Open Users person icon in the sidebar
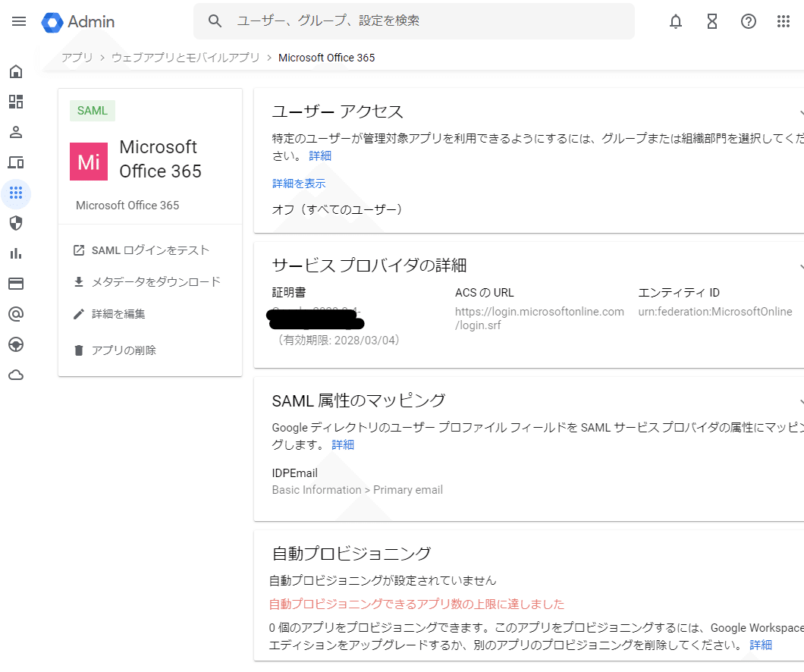Viewport: 804px width, 672px height. (16, 132)
